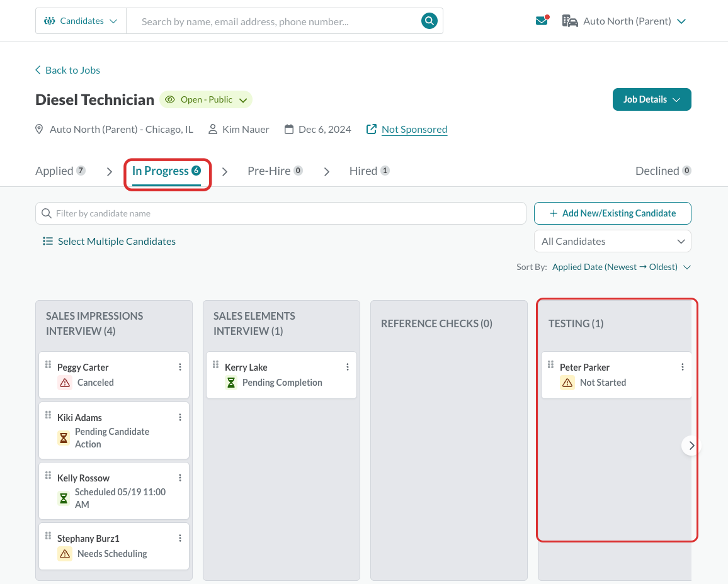728x584 pixels.
Task: Click Kiki Adams' drag handle
Action: pyautogui.click(x=48, y=415)
